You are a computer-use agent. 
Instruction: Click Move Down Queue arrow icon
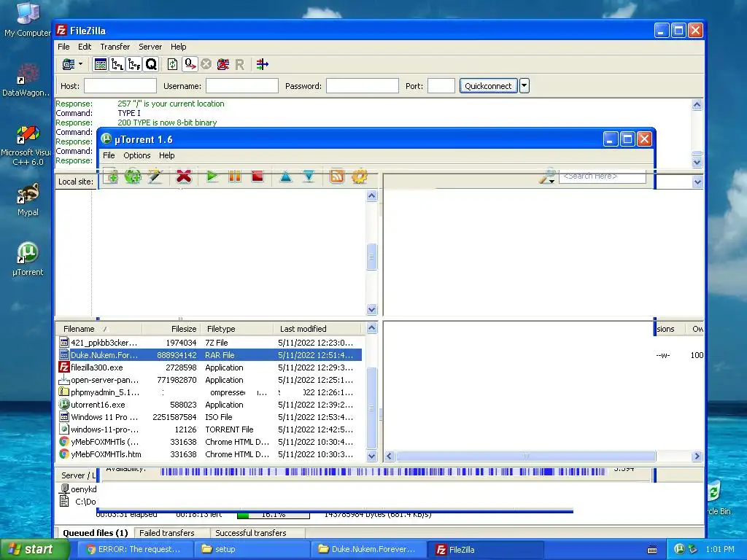(x=309, y=176)
